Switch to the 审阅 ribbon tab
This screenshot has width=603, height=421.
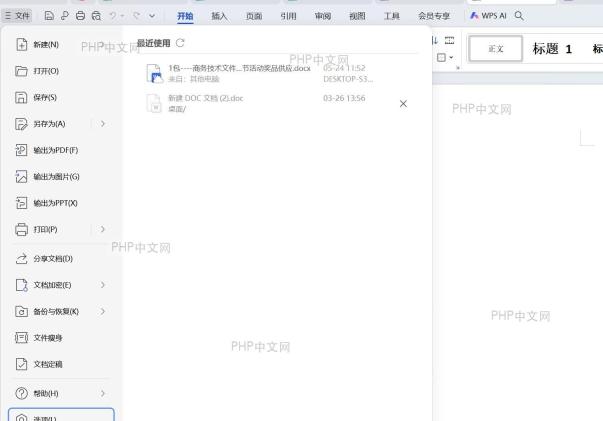click(323, 16)
